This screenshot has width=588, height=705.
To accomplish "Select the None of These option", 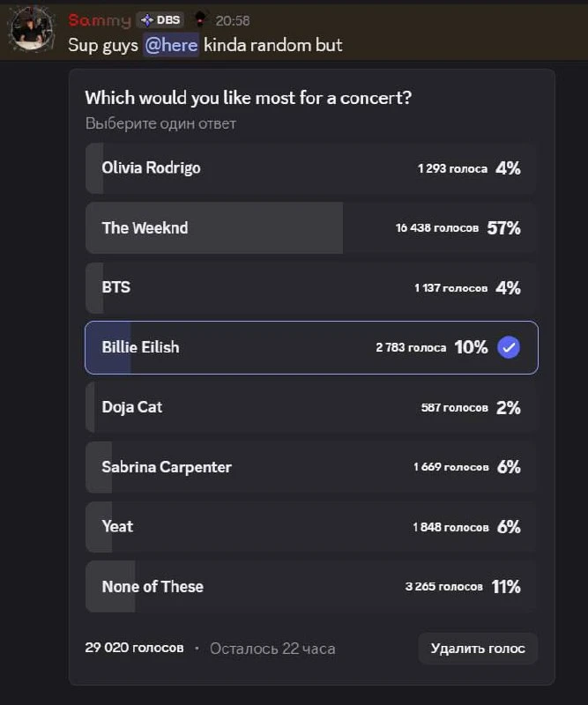I will tap(311, 587).
